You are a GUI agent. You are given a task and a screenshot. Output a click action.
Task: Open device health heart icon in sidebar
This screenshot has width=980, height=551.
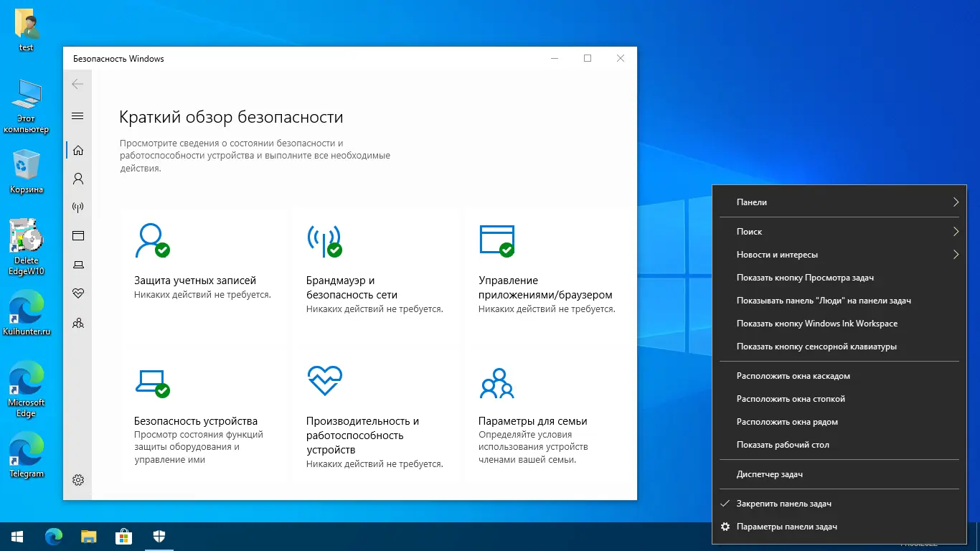[78, 293]
